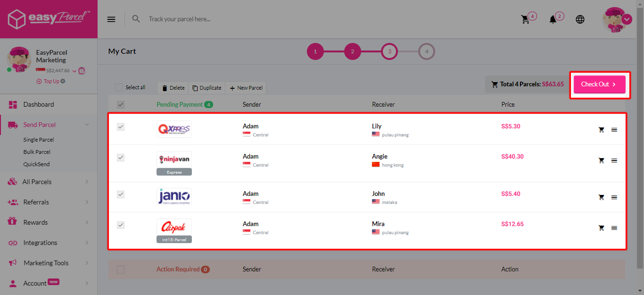Click cart icon on Mira's parcel row
The width and height of the screenshot is (644, 295).
pos(601,228)
